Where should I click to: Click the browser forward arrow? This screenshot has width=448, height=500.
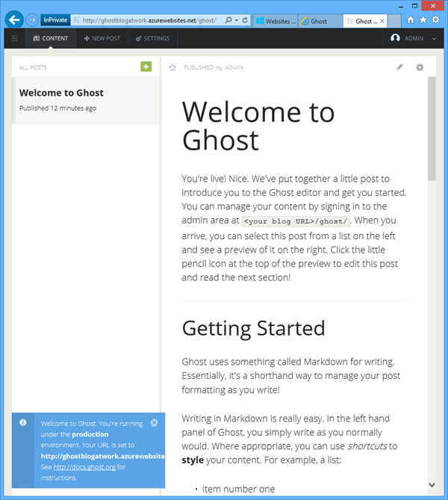(x=32, y=20)
